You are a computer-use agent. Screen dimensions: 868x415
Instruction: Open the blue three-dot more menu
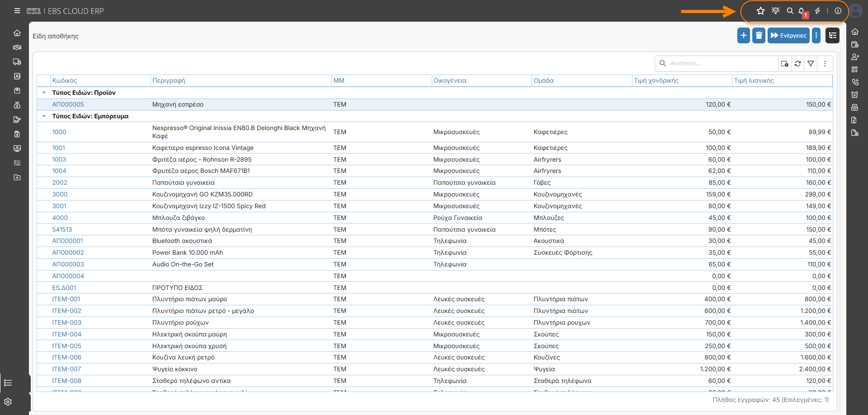pos(816,35)
